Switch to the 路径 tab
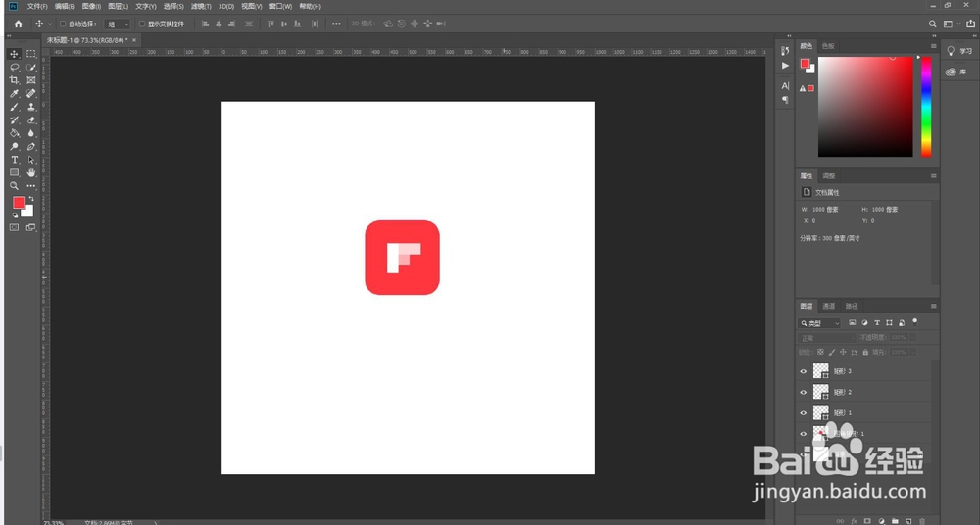The height and width of the screenshot is (525, 980). 852,307
